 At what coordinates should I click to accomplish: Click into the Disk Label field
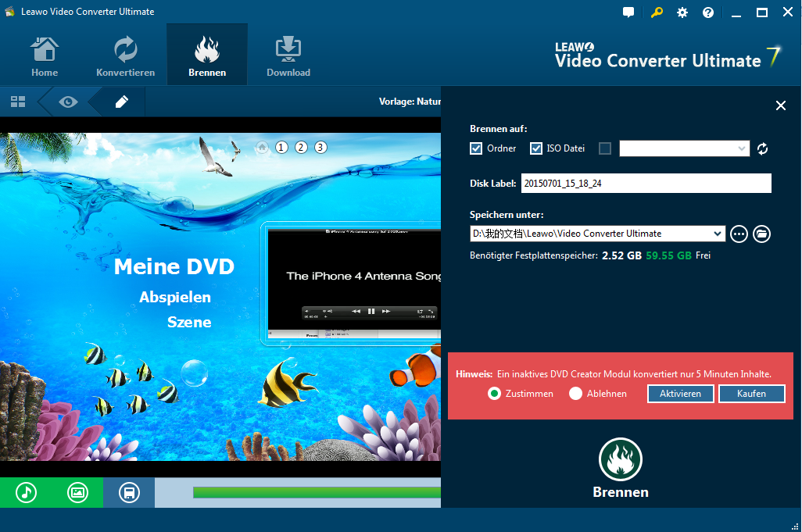click(x=646, y=184)
